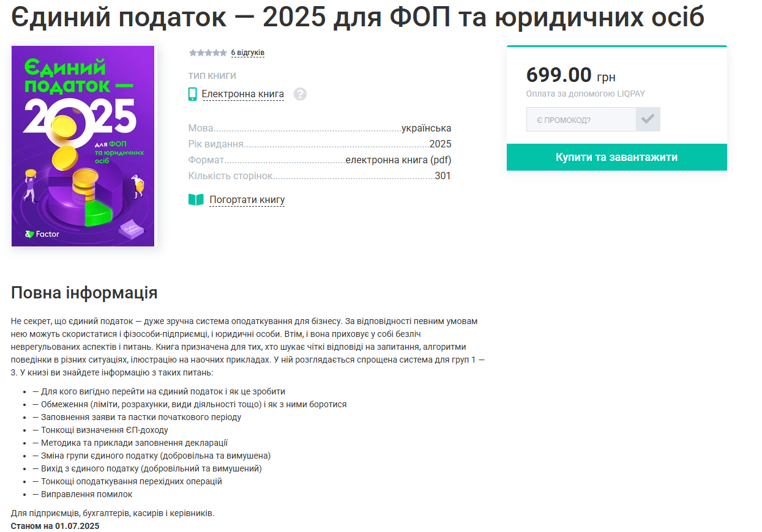Click the question mark help icon

pyautogui.click(x=300, y=94)
